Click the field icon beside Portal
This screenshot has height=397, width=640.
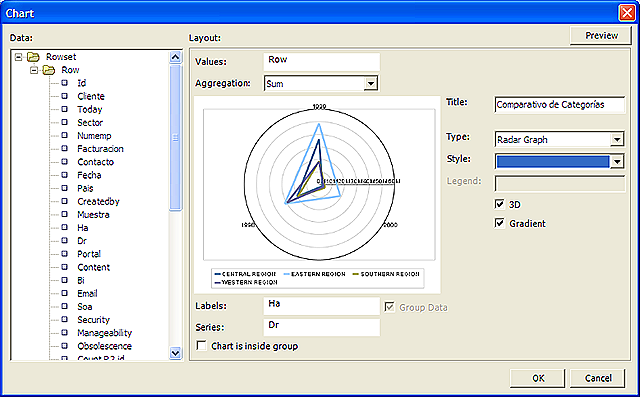pyautogui.click(x=64, y=254)
